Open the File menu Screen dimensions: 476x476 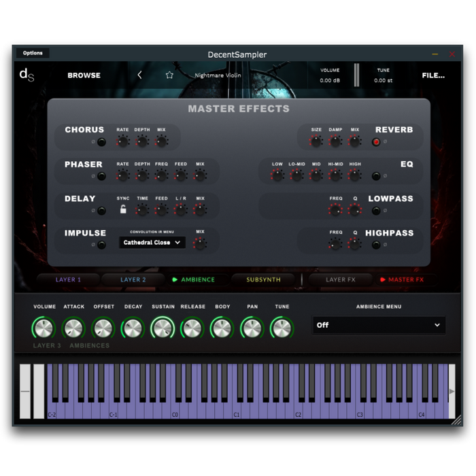click(x=433, y=75)
